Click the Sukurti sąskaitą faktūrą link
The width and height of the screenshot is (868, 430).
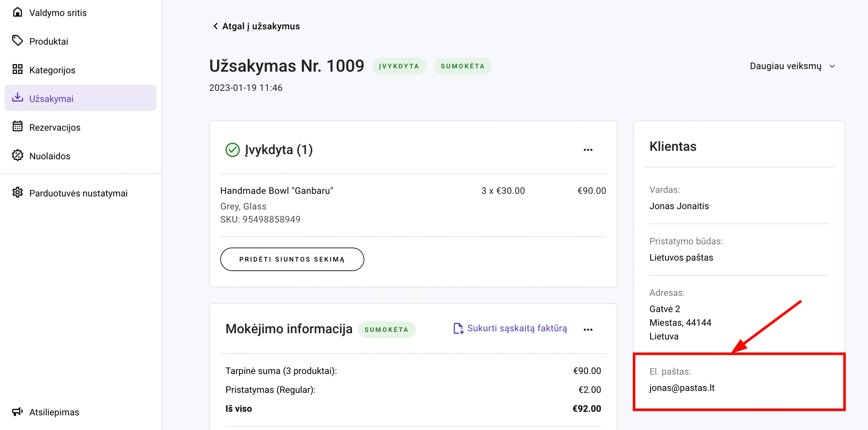(517, 328)
